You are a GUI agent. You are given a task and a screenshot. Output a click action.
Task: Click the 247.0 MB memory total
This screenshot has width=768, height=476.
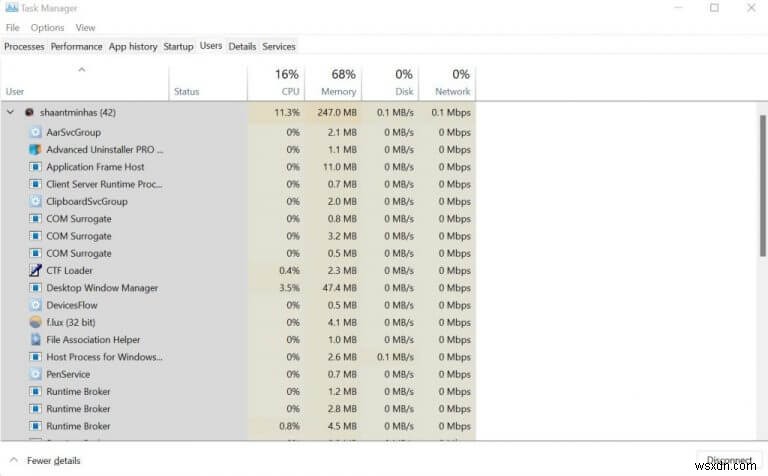click(337, 113)
